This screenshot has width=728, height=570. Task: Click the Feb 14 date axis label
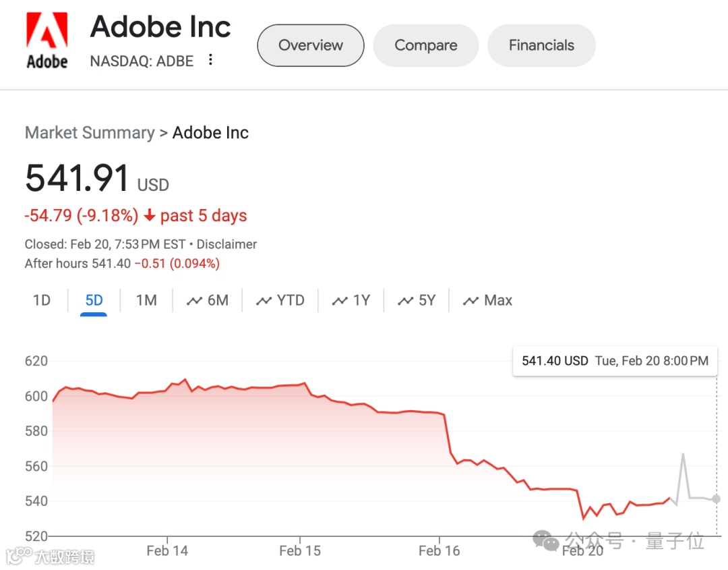(x=167, y=550)
